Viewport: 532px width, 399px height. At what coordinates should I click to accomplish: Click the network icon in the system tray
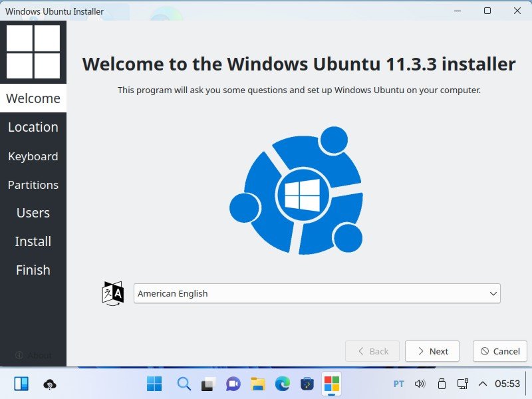tap(462, 384)
